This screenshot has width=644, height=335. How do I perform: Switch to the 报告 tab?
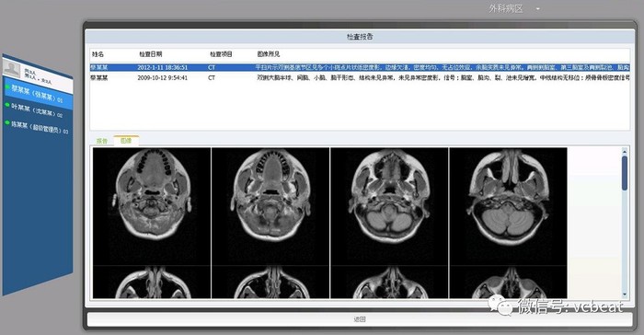coord(102,141)
